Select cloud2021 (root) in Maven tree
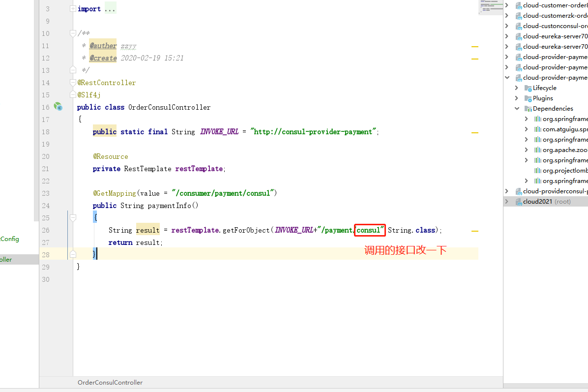Image resolution: width=588 pixels, height=392 pixels. pyautogui.click(x=546, y=202)
